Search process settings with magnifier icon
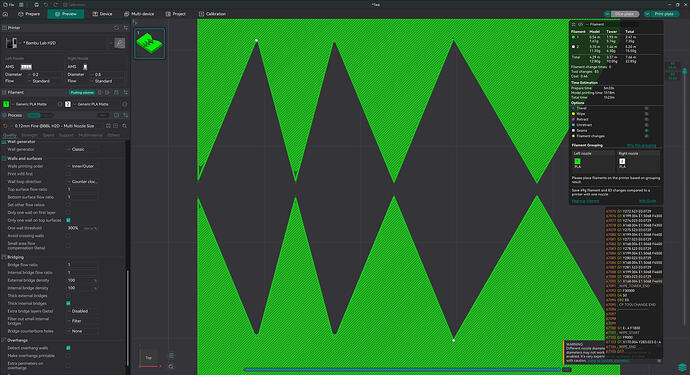690x375 pixels. point(125,126)
